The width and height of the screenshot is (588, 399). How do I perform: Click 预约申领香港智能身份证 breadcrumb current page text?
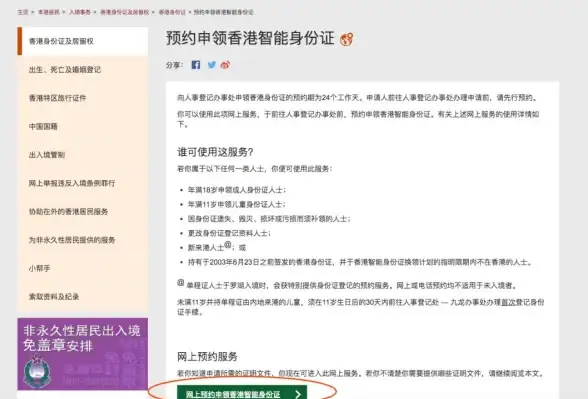pos(224,12)
